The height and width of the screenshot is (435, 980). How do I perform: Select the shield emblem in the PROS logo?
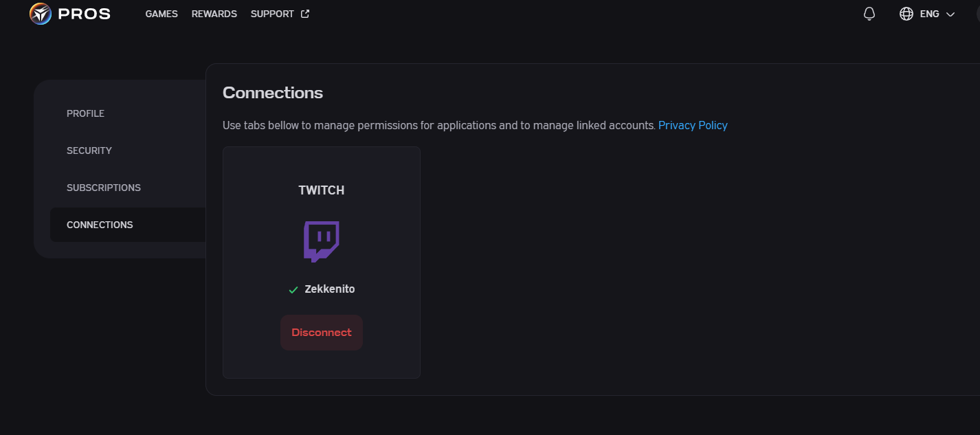tap(39, 13)
